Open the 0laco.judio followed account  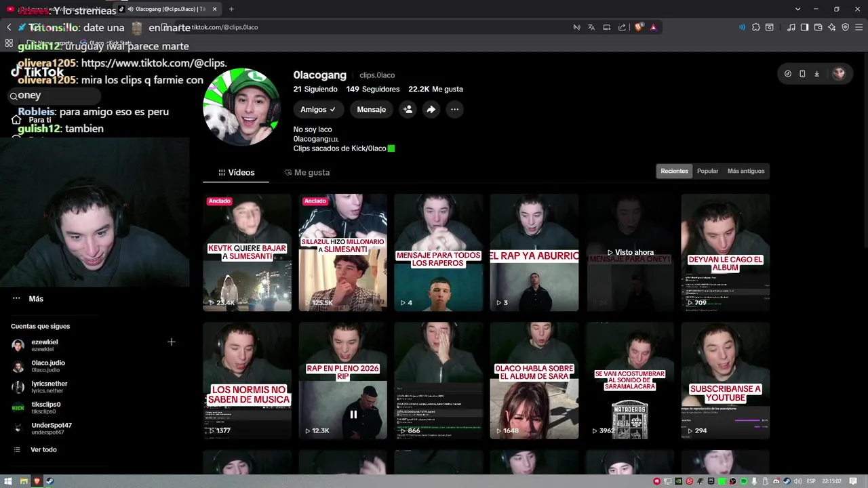[45, 366]
